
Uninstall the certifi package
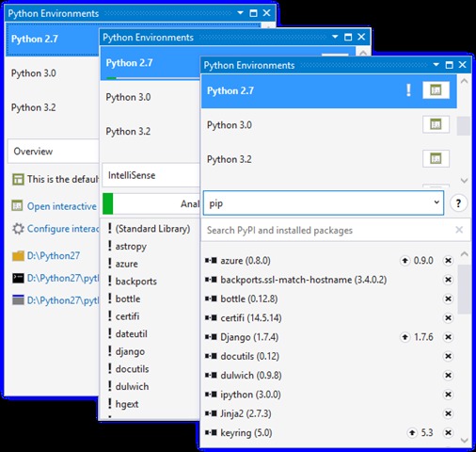click(448, 318)
